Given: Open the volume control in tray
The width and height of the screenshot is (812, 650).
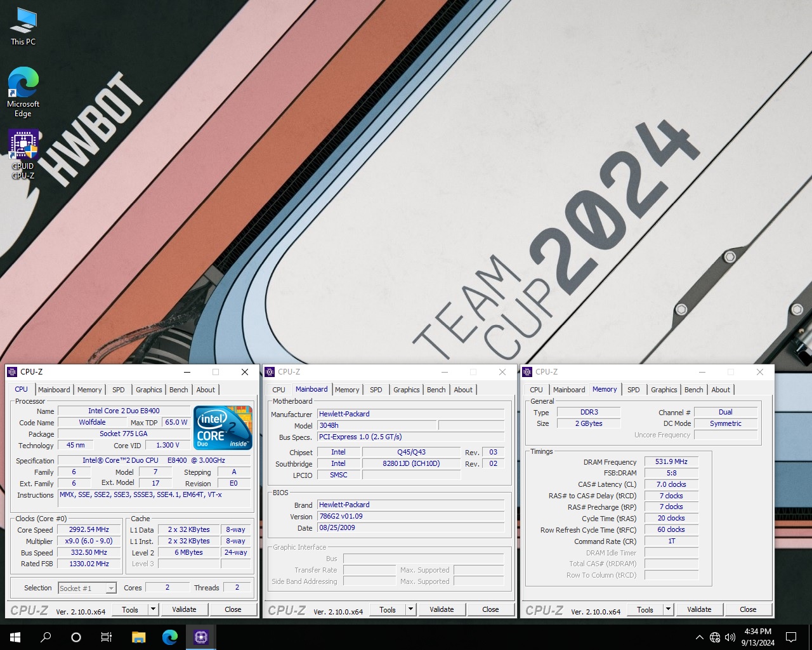Looking at the screenshot, I should tap(730, 637).
